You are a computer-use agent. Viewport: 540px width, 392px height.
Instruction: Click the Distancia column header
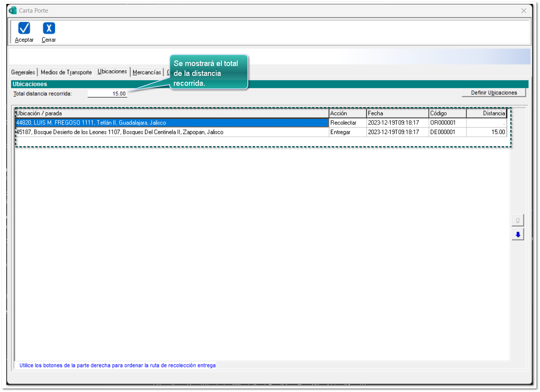(486, 113)
